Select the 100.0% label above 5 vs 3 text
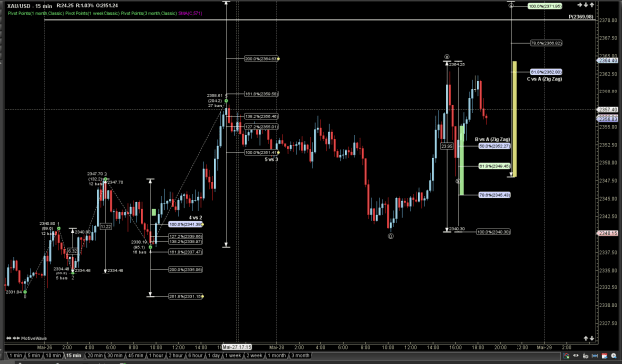The width and height of the screenshot is (622, 364). (x=260, y=152)
